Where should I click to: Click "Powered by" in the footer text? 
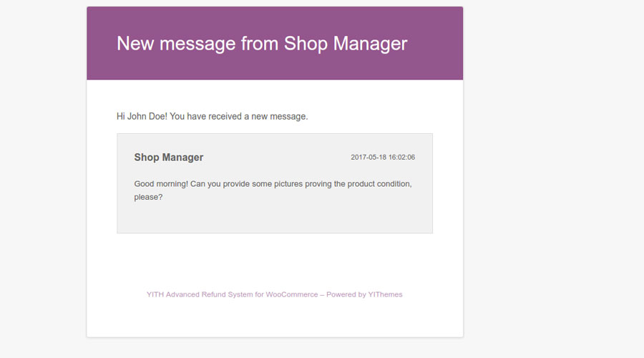click(346, 294)
